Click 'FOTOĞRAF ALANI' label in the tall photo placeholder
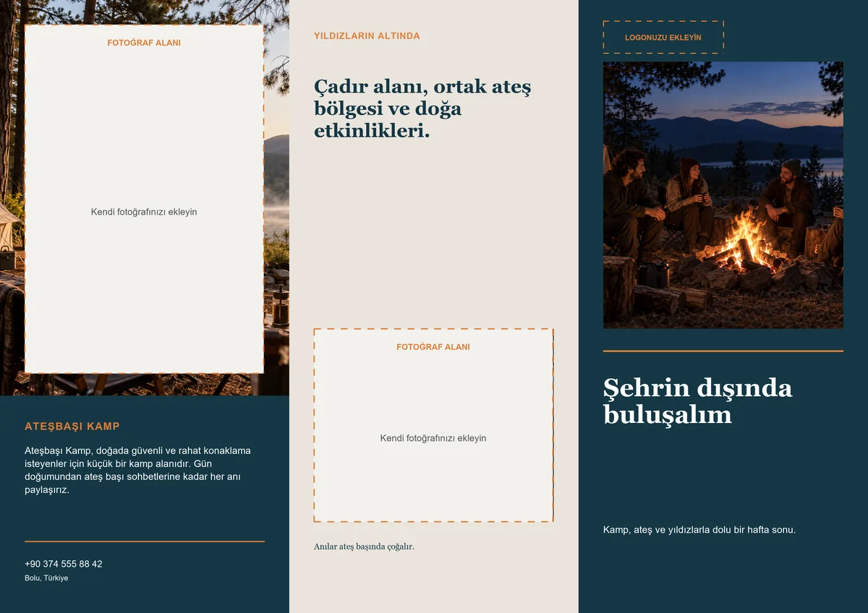 144,43
